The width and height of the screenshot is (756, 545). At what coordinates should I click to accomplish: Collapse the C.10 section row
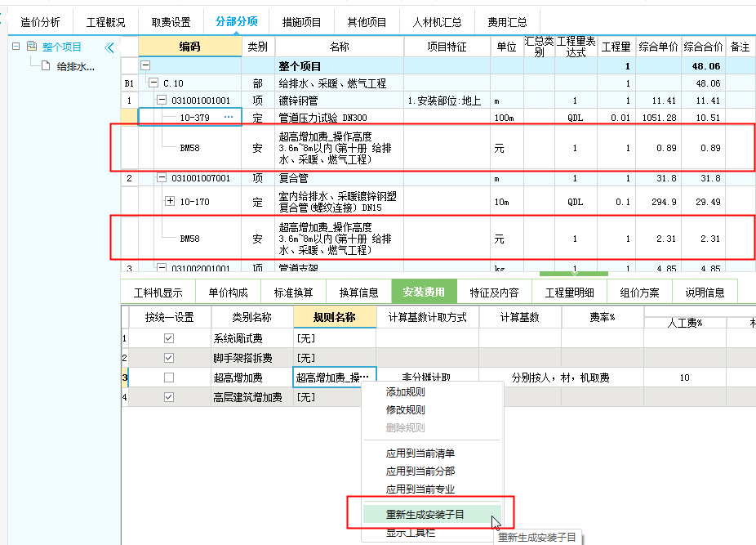point(153,83)
